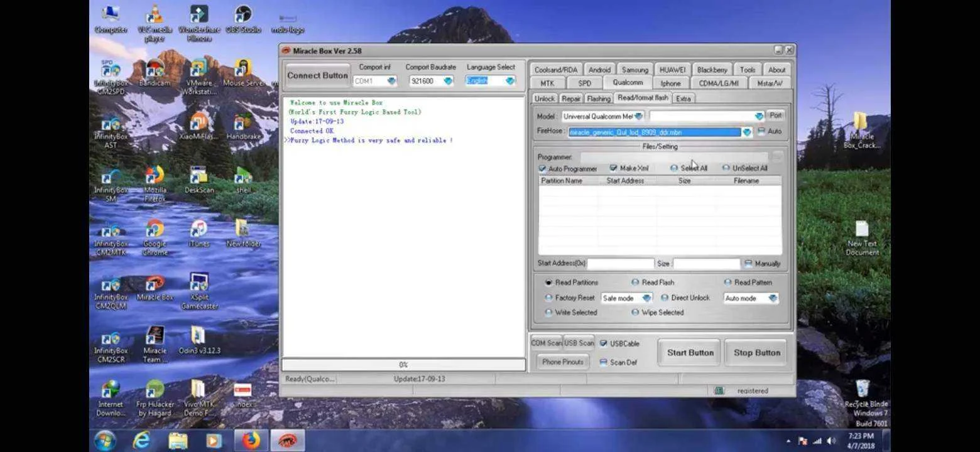Open the VMware Workstation desktop icon
This screenshot has height=452, width=980.
coord(199,77)
